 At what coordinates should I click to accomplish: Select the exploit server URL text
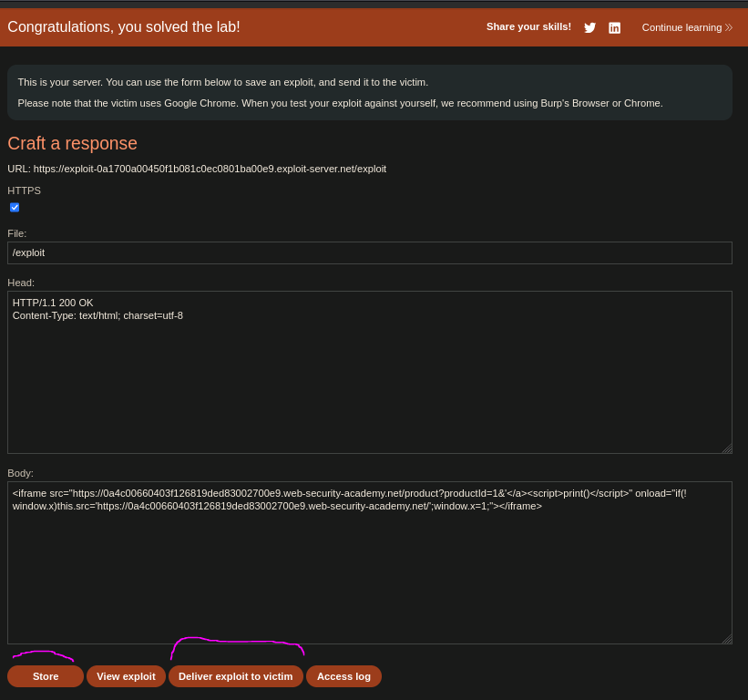coord(210,169)
